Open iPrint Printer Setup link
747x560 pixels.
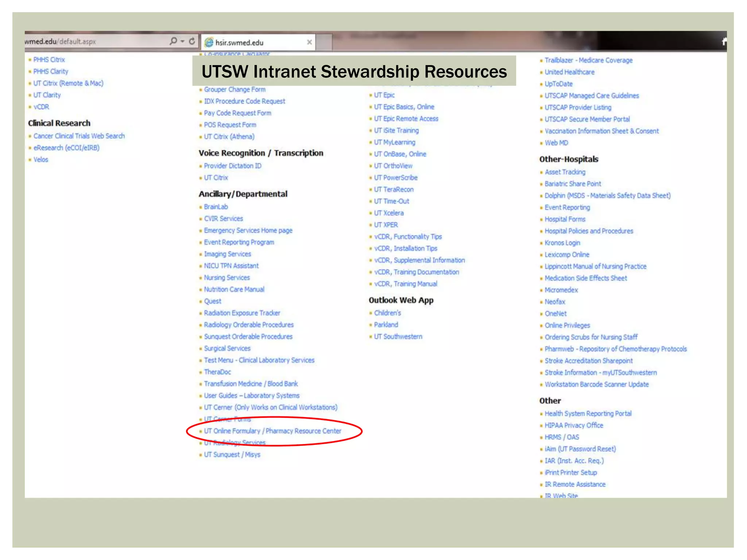[x=571, y=472]
